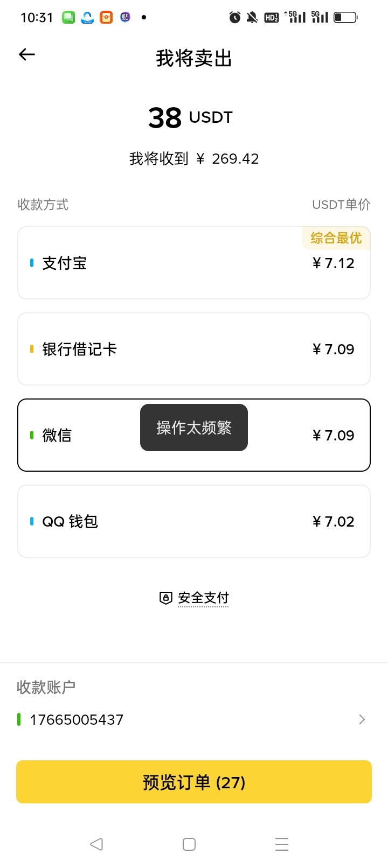
Task: Tap the alarm clock status icon
Action: pos(235,17)
